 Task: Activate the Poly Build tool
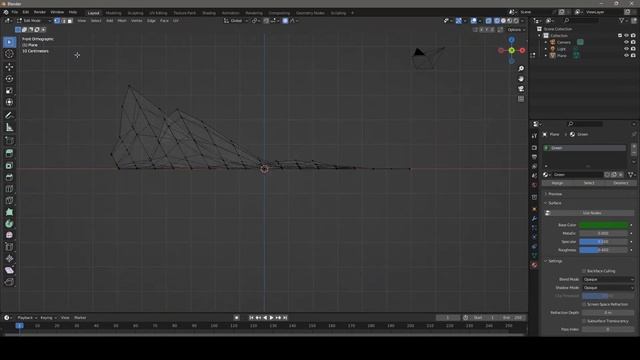tap(9, 212)
